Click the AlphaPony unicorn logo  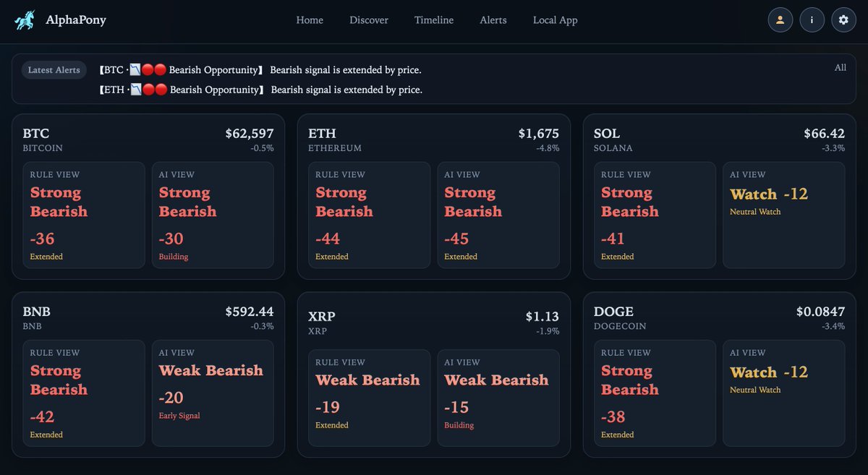tap(25, 20)
